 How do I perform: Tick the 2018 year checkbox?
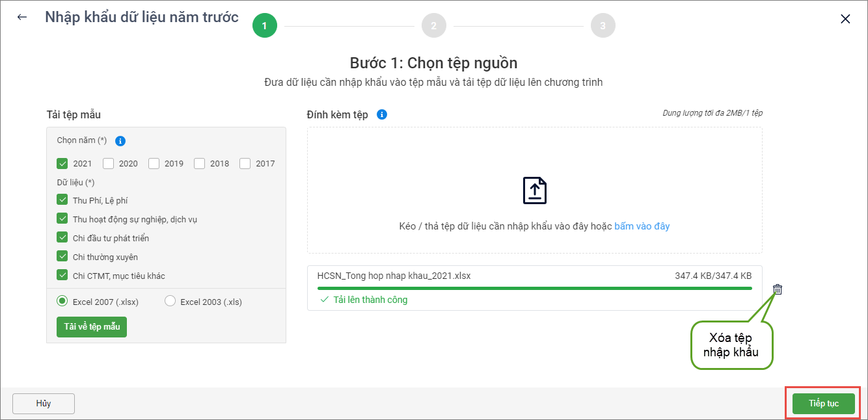click(200, 163)
